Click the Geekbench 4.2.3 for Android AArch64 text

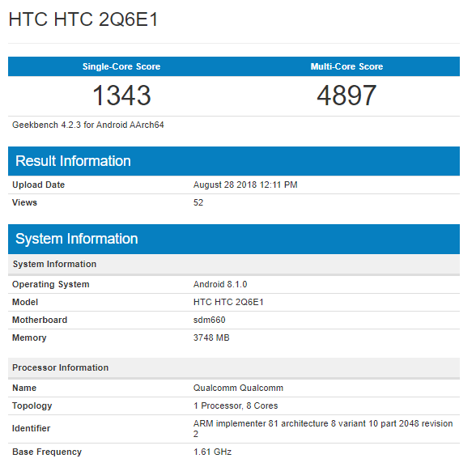coord(88,125)
